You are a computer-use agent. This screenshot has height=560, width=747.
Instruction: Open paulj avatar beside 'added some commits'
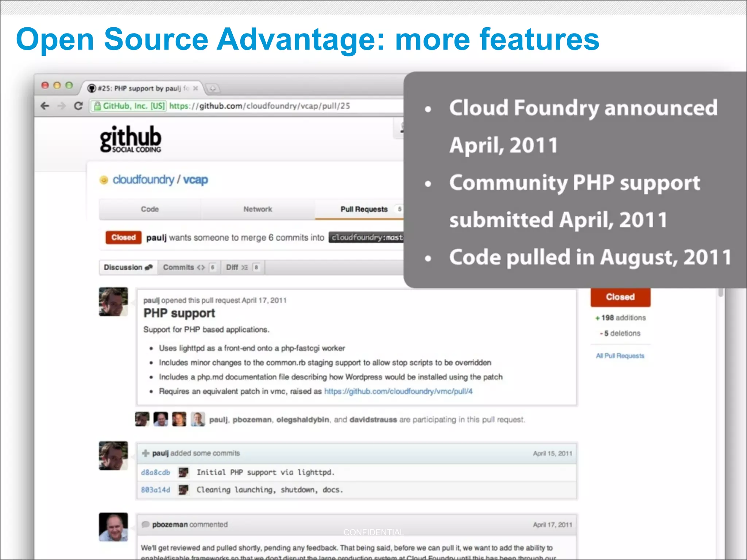(x=113, y=456)
